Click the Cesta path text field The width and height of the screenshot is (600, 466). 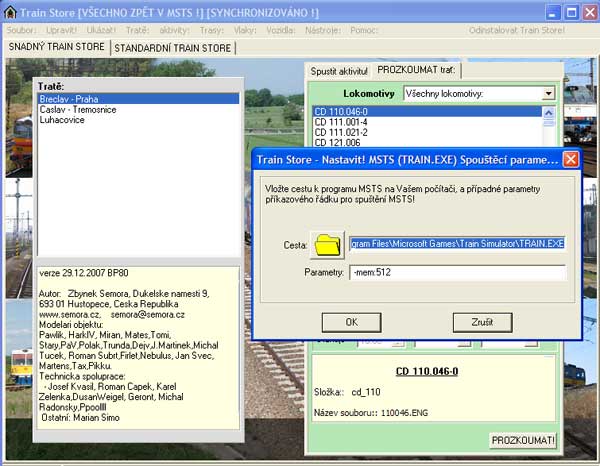coord(457,243)
